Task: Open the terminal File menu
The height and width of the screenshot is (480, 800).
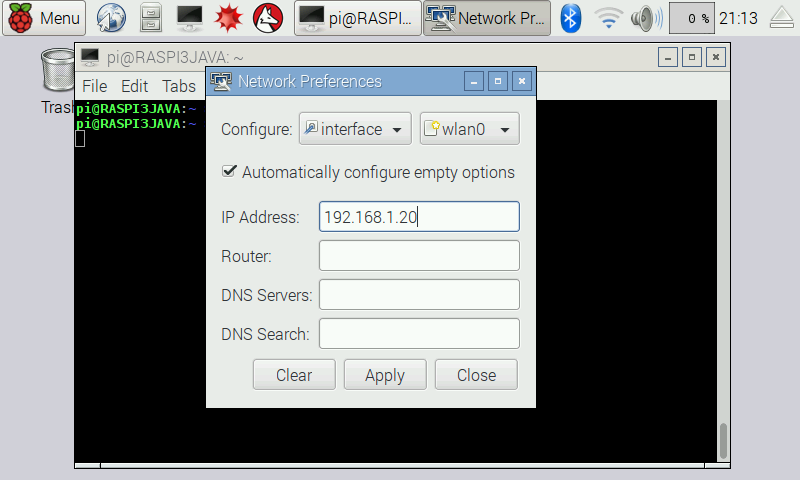Action: (94, 86)
